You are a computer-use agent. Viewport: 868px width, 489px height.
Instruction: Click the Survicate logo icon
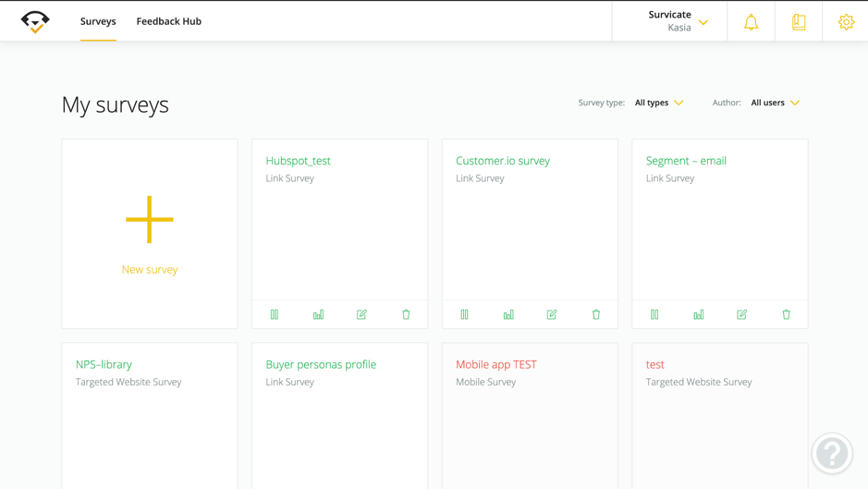[x=35, y=21]
